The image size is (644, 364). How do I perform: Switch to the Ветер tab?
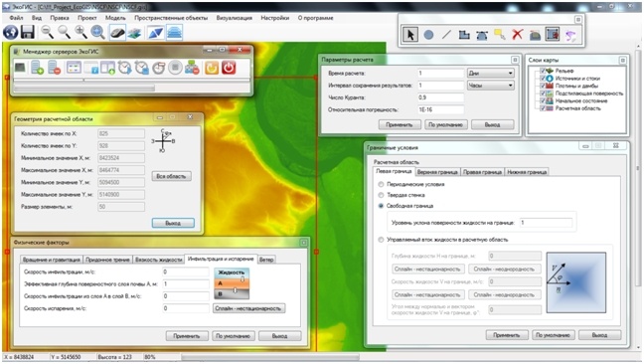(266, 260)
